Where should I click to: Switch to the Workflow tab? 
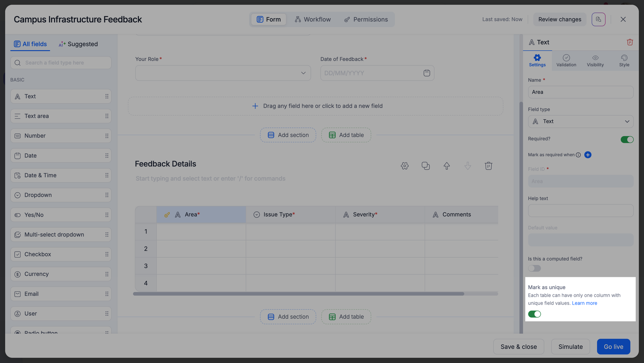313,19
